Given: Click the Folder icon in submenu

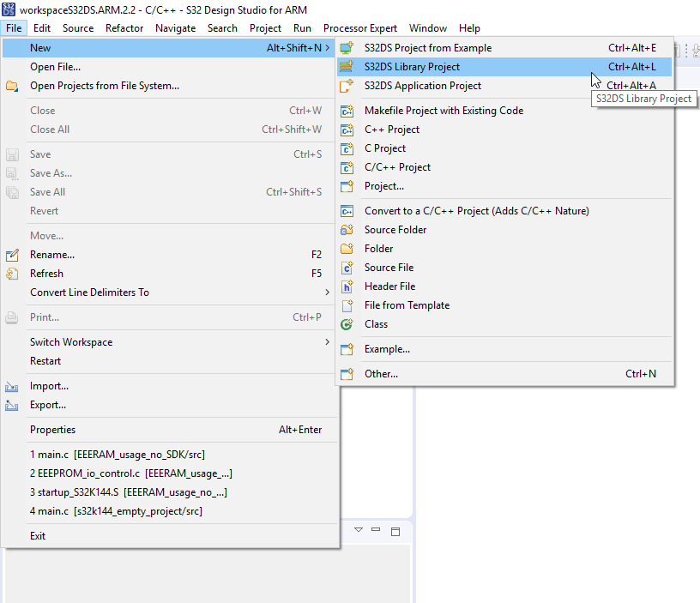Looking at the screenshot, I should [347, 249].
